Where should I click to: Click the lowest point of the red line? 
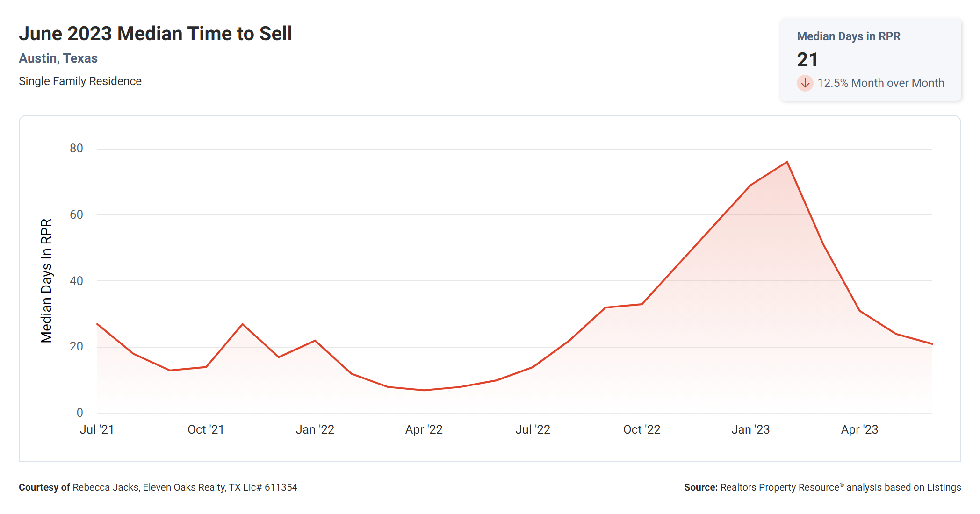pos(424,390)
